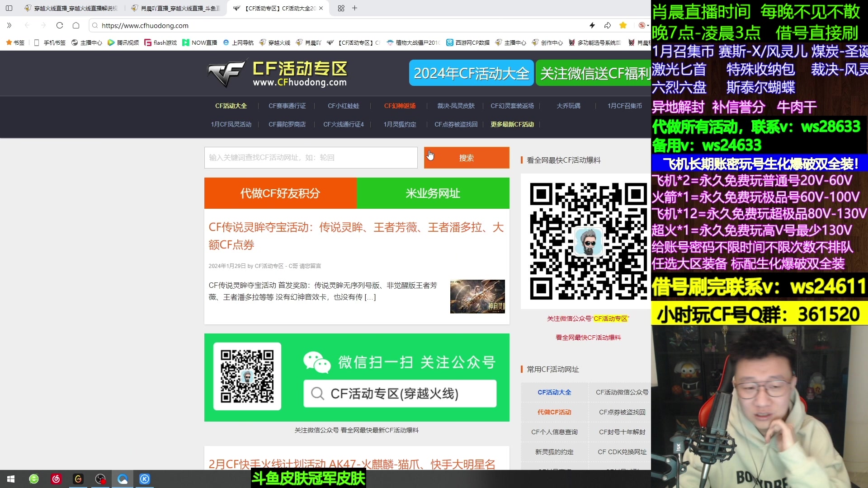
Task: Open 手机书签 bookmark
Action: [x=50, y=42]
